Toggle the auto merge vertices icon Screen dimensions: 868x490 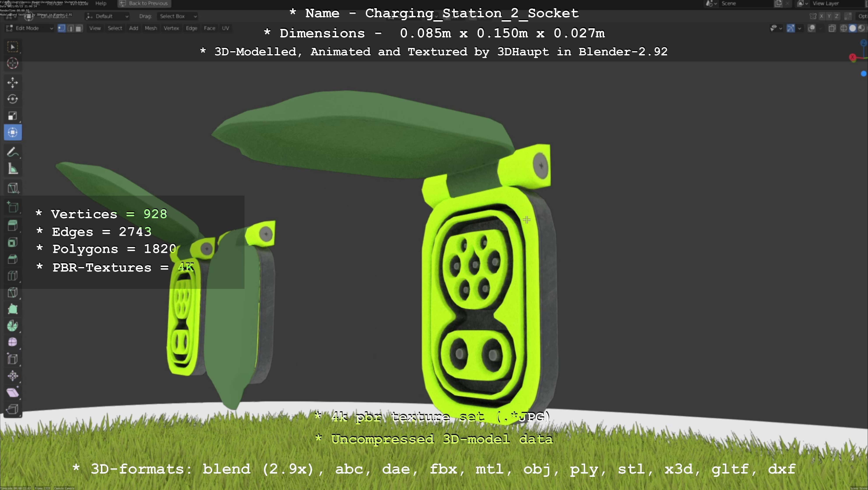pyautogui.click(x=848, y=16)
